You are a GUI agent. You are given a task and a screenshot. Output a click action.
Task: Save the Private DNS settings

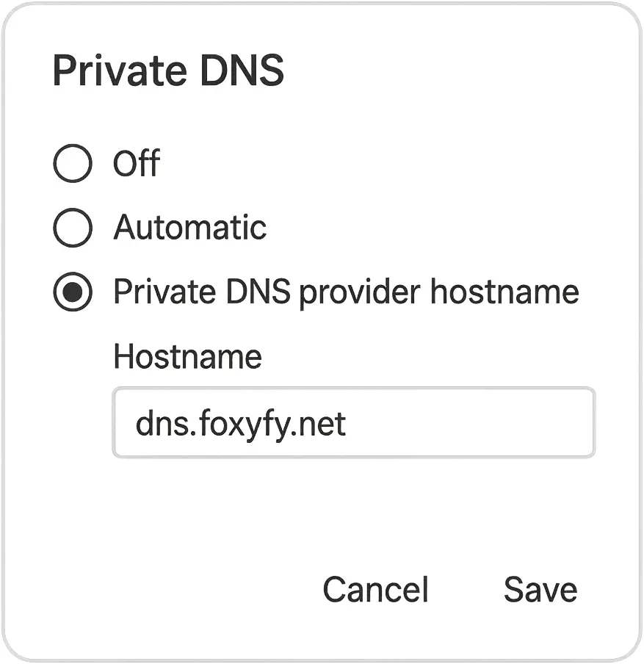(x=540, y=590)
